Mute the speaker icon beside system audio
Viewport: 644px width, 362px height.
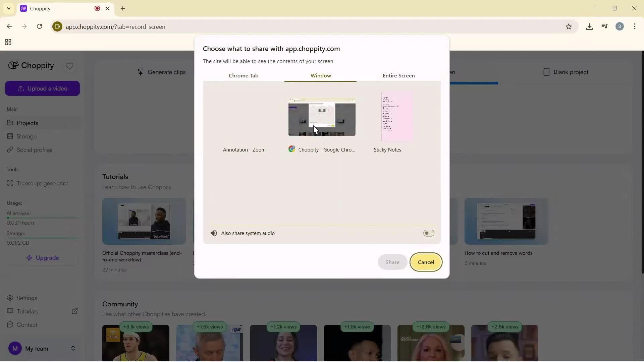coord(214,233)
